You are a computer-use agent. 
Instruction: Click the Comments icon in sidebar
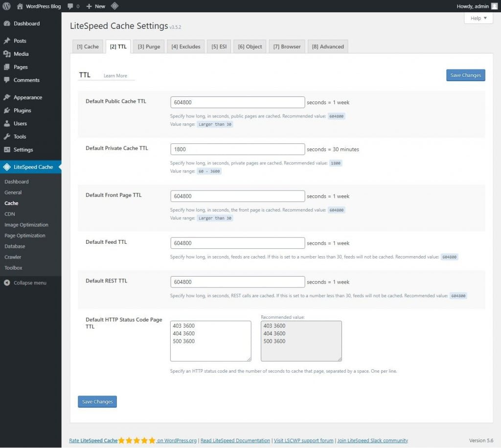point(7,80)
